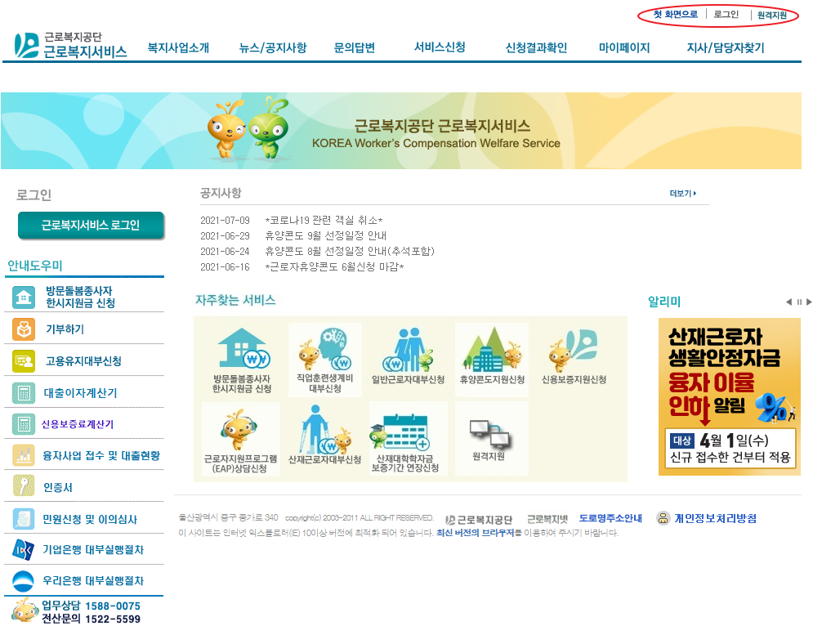Select 산재근로자대부신청 service icon
813x644 pixels.
coord(324,436)
